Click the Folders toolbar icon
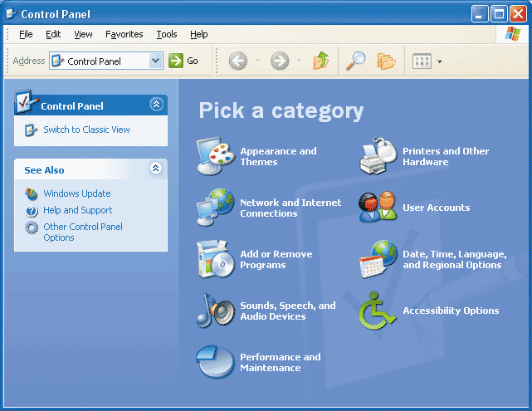532x411 pixels. (386, 61)
